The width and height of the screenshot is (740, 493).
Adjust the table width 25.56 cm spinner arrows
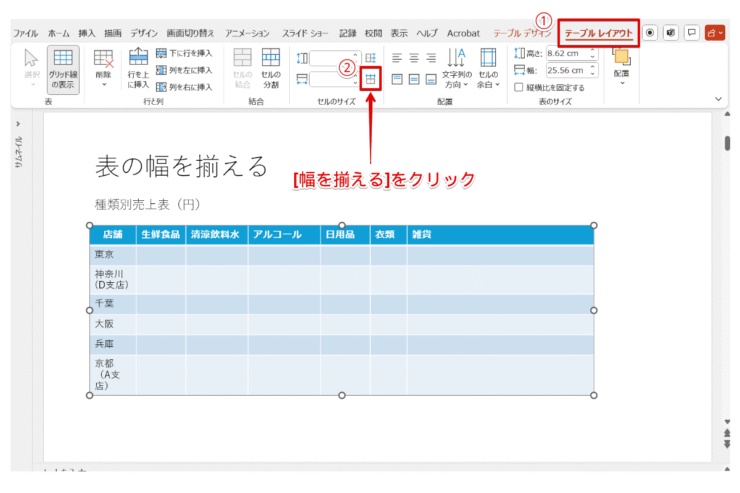(x=593, y=70)
